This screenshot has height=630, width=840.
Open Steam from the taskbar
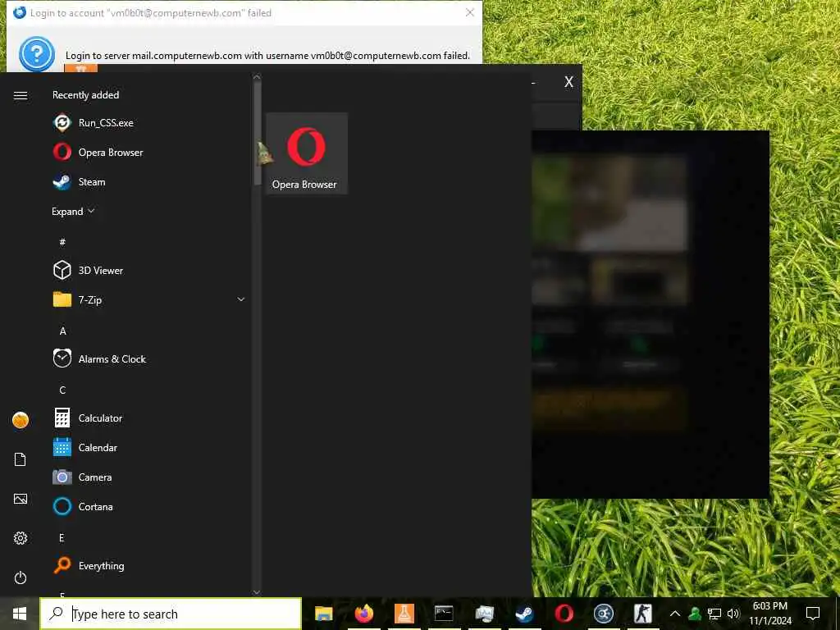coord(524,614)
